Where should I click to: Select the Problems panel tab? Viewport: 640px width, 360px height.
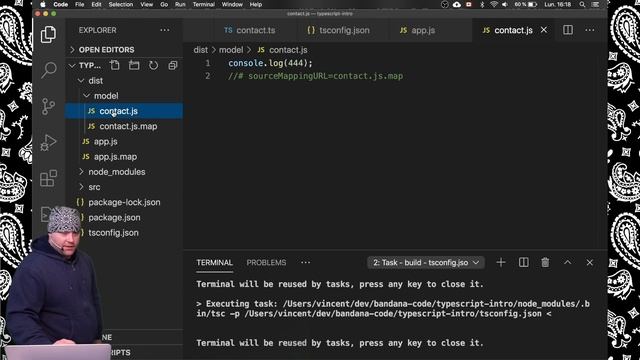coord(266,262)
